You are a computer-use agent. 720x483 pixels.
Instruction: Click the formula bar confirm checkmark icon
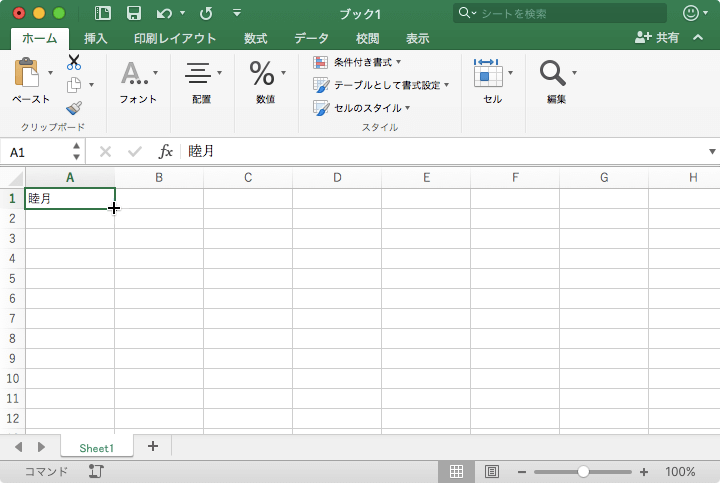135,152
